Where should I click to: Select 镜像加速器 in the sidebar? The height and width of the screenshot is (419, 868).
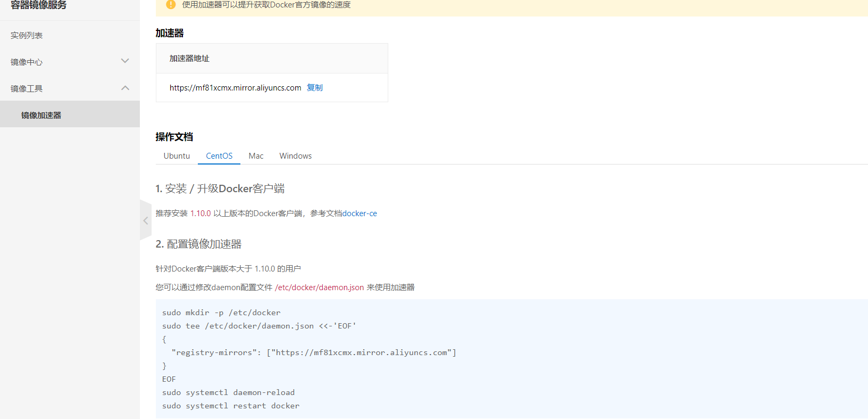click(41, 115)
